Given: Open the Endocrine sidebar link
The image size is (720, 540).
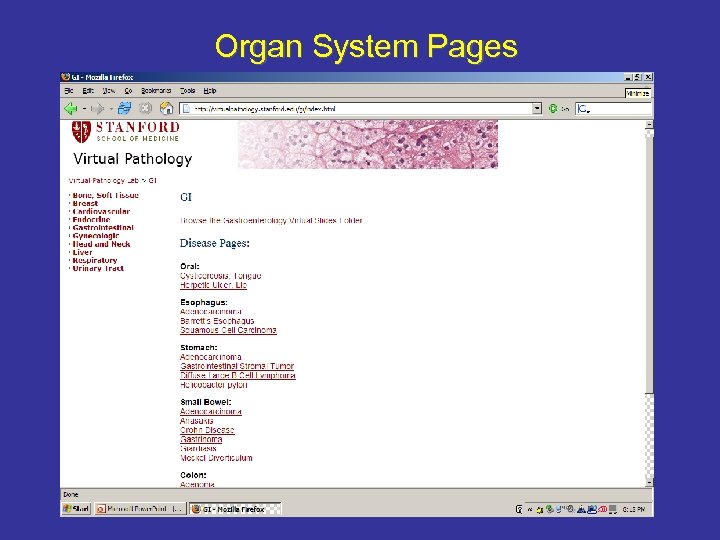Looking at the screenshot, I should (91, 219).
